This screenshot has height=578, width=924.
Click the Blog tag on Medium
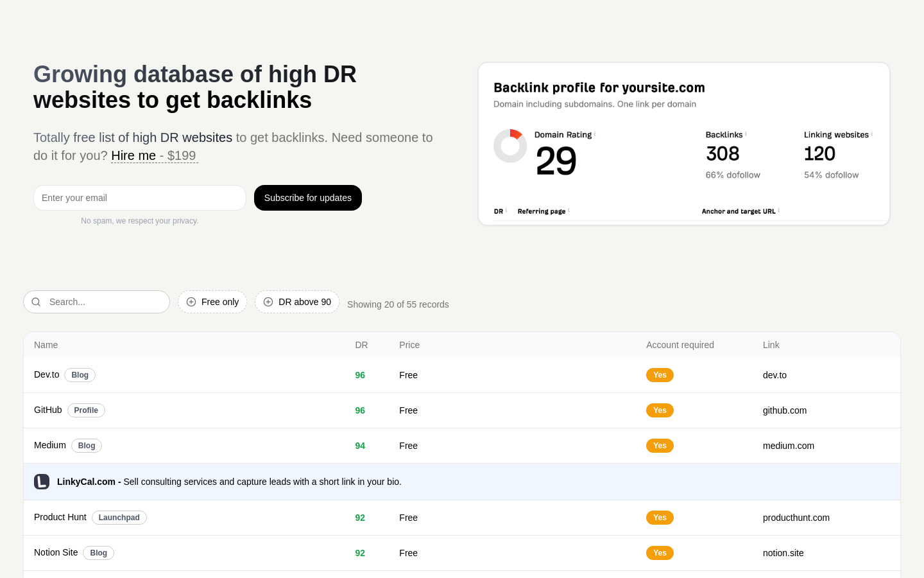(87, 446)
